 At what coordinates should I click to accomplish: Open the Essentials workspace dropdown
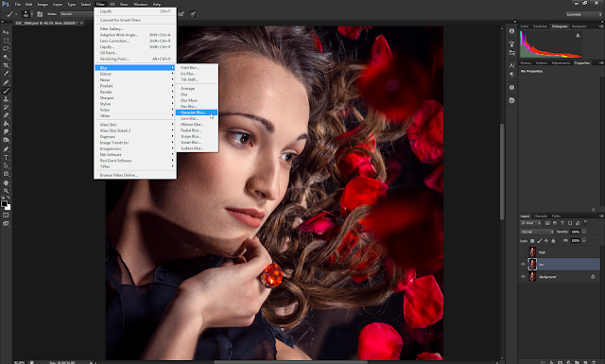pos(583,14)
